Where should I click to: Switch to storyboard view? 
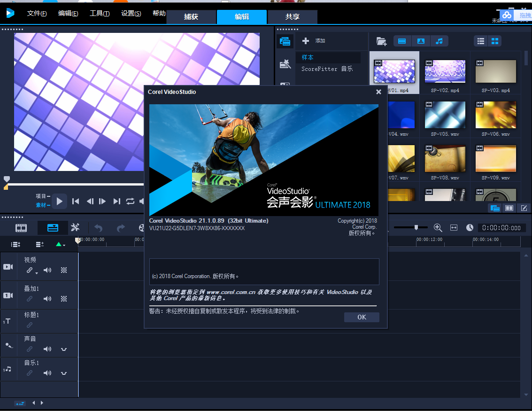(x=21, y=228)
